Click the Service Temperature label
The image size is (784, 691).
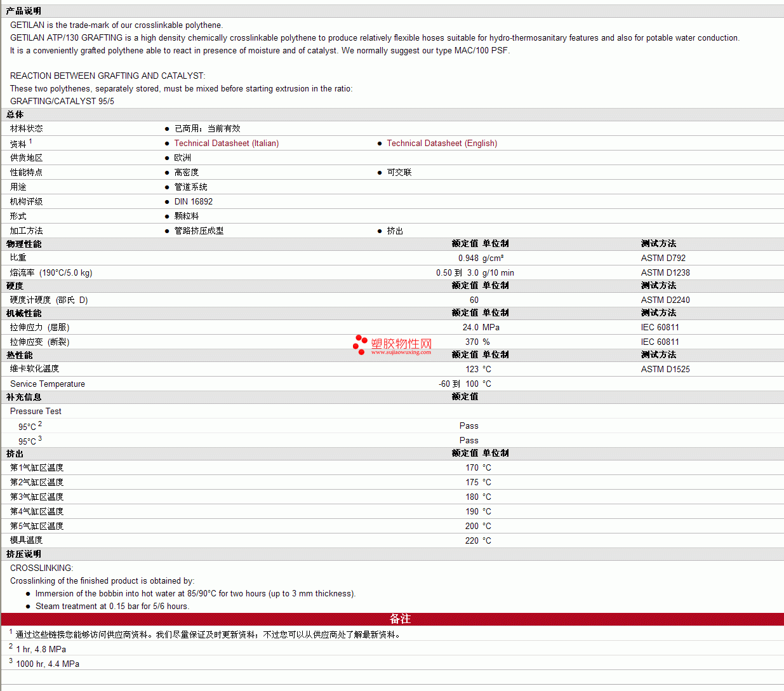[48, 384]
